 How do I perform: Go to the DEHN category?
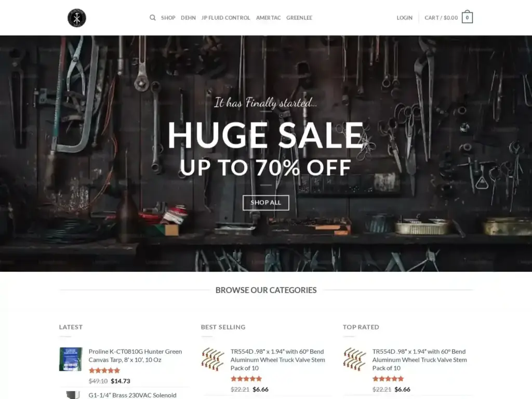tap(188, 18)
